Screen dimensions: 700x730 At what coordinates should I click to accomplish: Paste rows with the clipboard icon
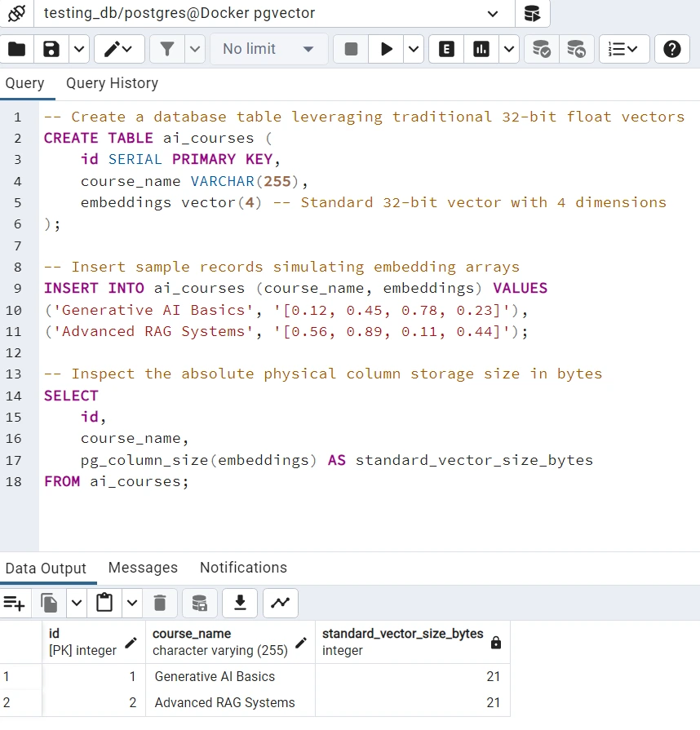[x=104, y=603]
